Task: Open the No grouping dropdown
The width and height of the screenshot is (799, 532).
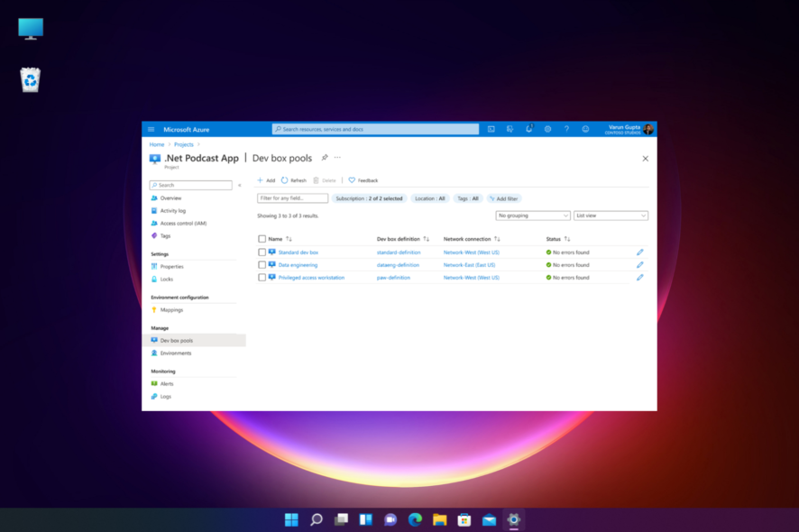Action: [533, 216]
